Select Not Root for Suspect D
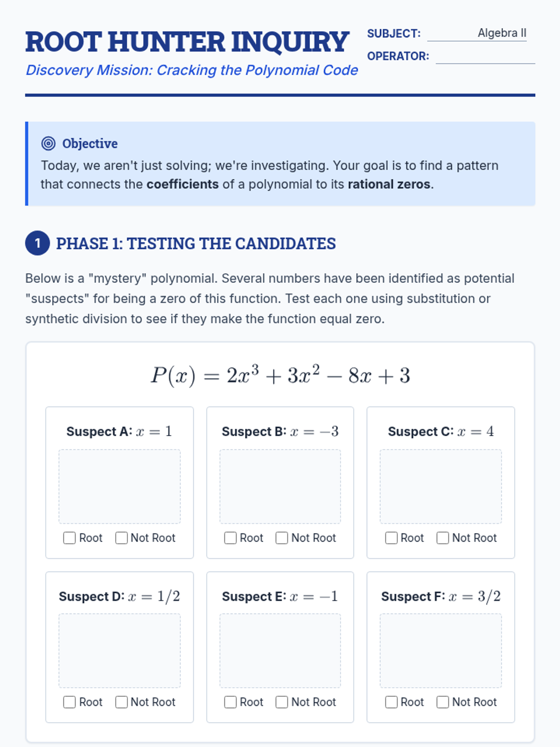This screenshot has width=560, height=747. point(121,702)
